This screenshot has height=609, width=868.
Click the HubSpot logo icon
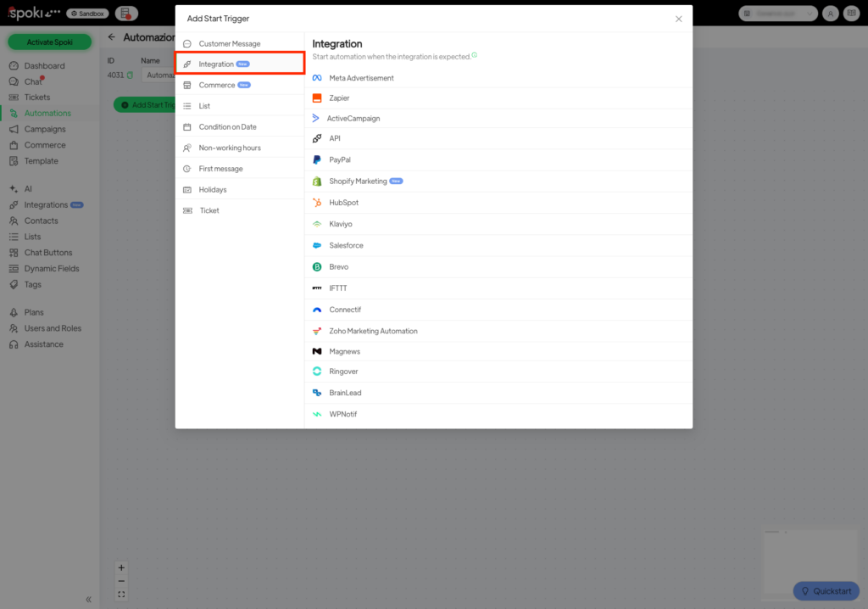click(317, 203)
